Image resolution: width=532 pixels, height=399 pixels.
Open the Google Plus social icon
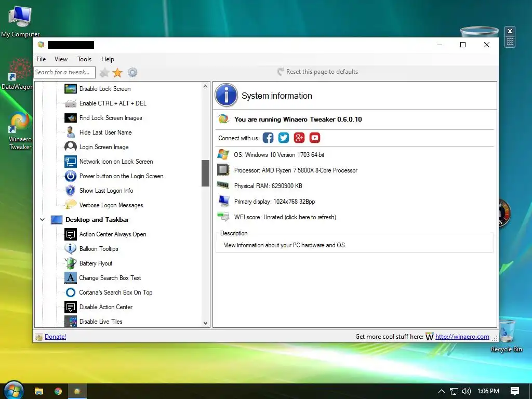point(299,138)
